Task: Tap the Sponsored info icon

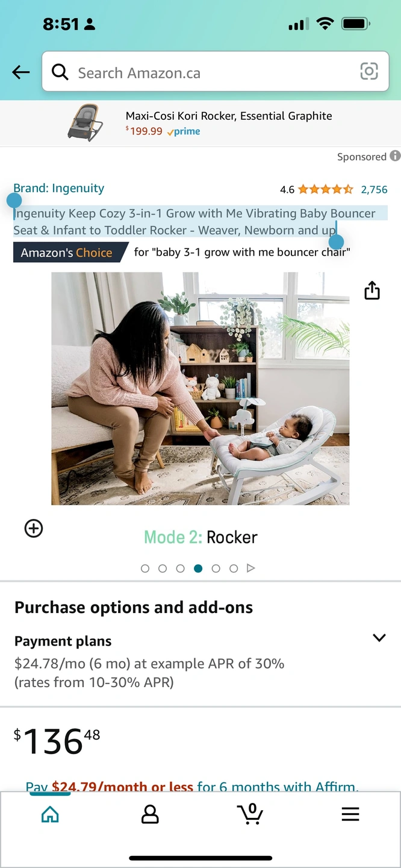Action: pyautogui.click(x=395, y=156)
